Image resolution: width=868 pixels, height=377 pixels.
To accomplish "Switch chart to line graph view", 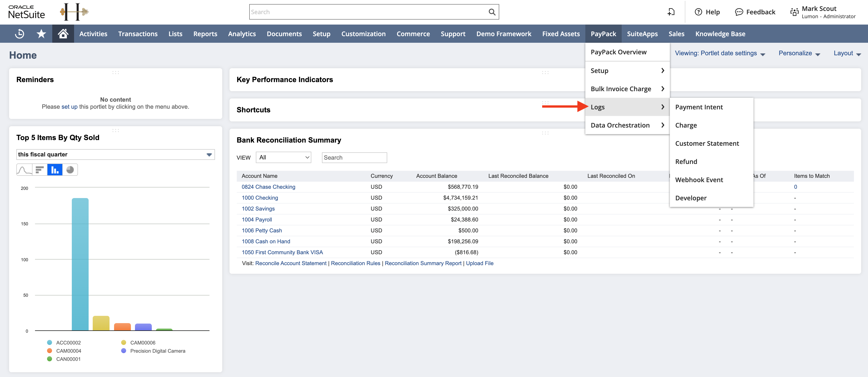I will coord(24,170).
